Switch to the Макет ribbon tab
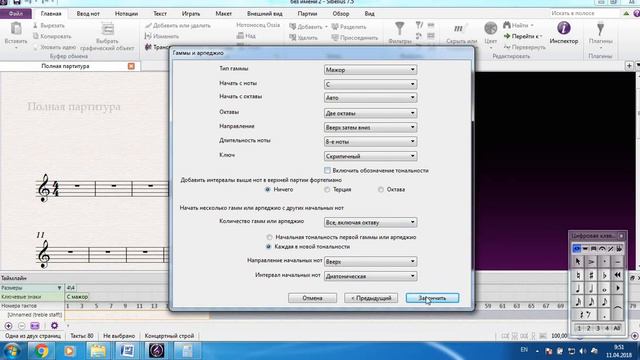This screenshot has height=360, width=640. click(x=224, y=13)
